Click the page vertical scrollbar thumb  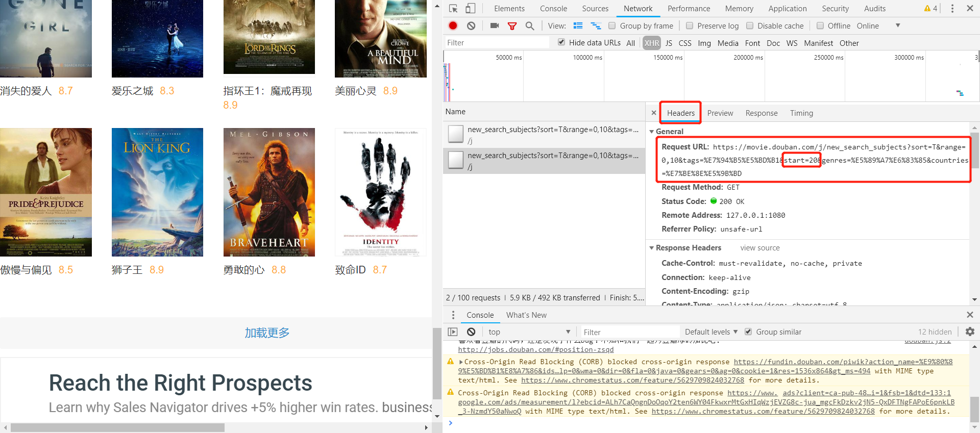click(x=437, y=363)
